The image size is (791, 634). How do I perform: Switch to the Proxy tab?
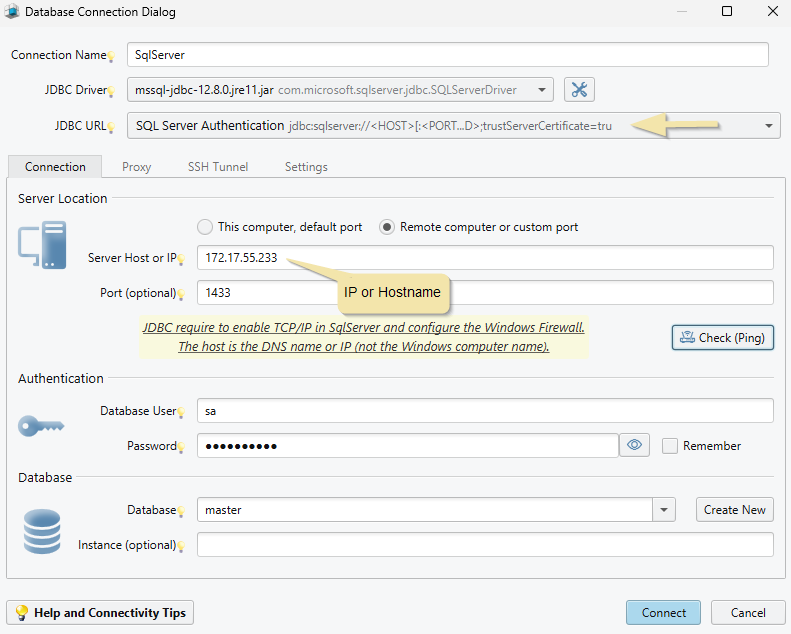(x=136, y=167)
